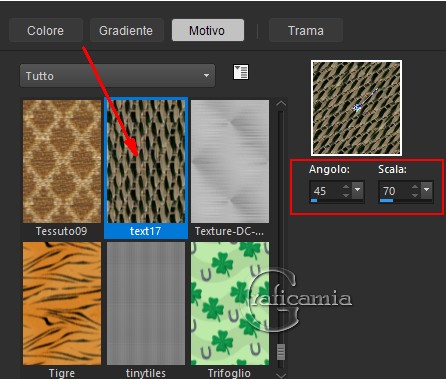
Task: Decrease the Scala value with down arrow
Action: [x=415, y=195]
